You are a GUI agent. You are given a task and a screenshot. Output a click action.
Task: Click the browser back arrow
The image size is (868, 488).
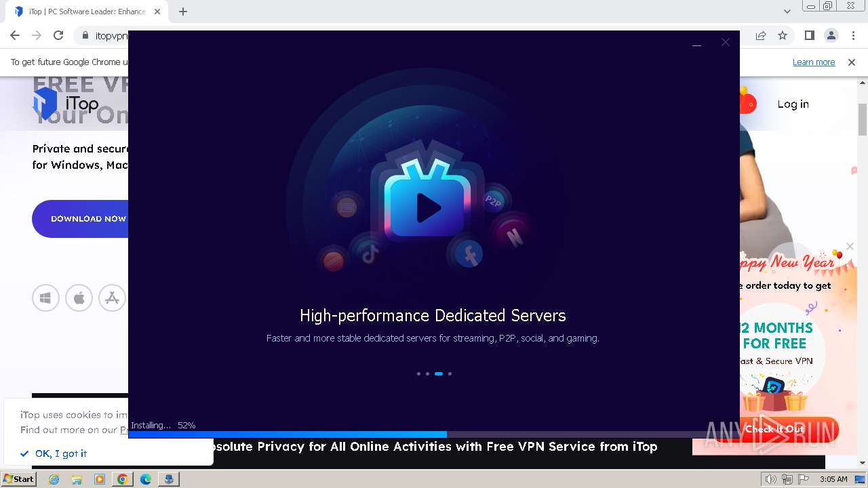(15, 35)
